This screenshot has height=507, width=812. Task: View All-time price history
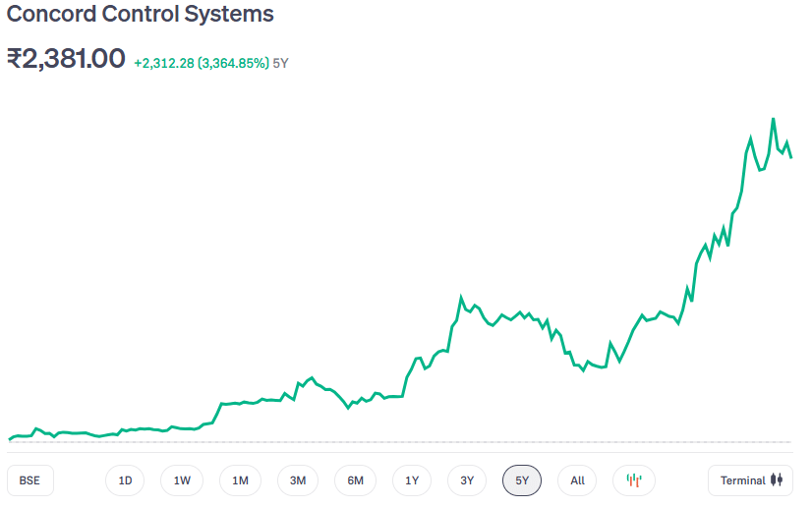point(577,480)
